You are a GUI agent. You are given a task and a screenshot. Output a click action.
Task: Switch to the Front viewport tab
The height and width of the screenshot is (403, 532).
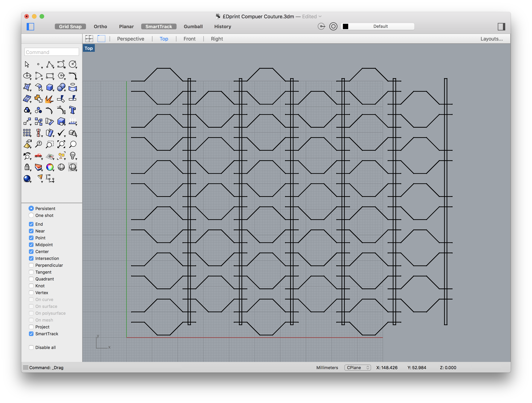(189, 39)
